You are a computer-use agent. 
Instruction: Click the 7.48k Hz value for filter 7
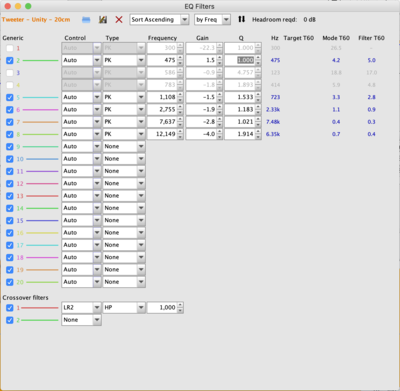pyautogui.click(x=273, y=122)
